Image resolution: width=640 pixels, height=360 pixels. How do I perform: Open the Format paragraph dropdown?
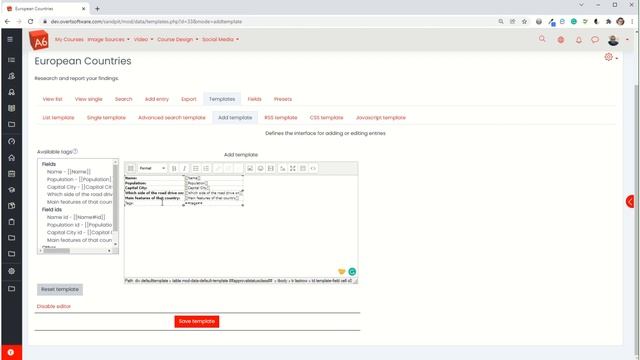click(x=152, y=168)
